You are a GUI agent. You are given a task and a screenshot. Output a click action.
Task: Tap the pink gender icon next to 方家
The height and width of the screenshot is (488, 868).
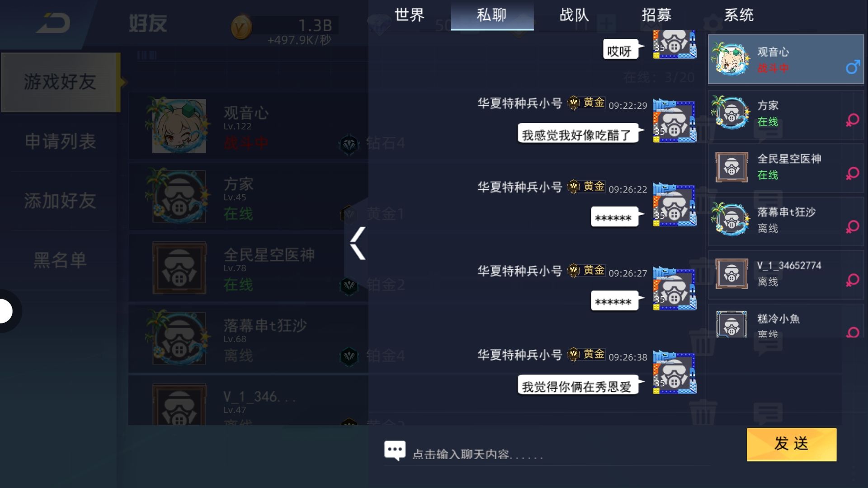(853, 120)
